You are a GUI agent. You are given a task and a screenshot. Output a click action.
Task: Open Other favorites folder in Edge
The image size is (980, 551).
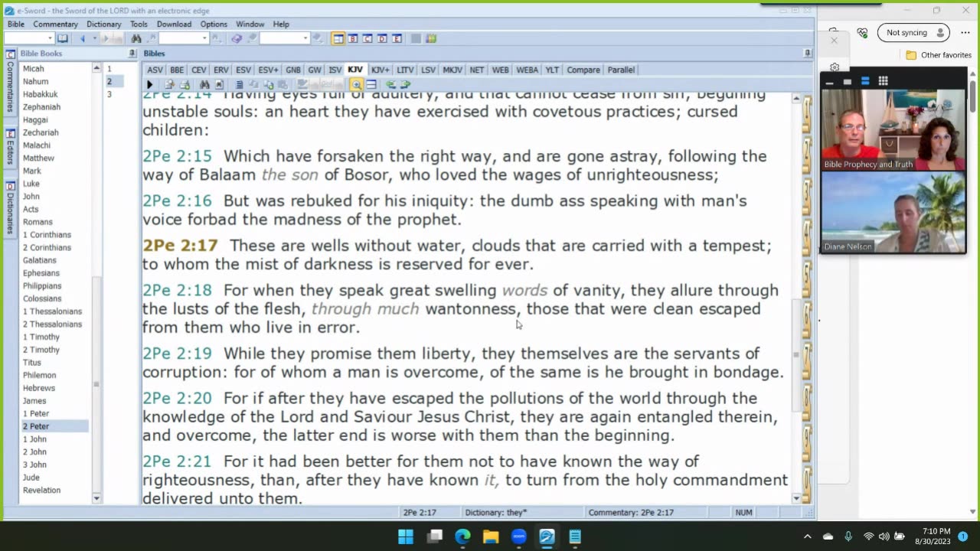[x=938, y=55]
